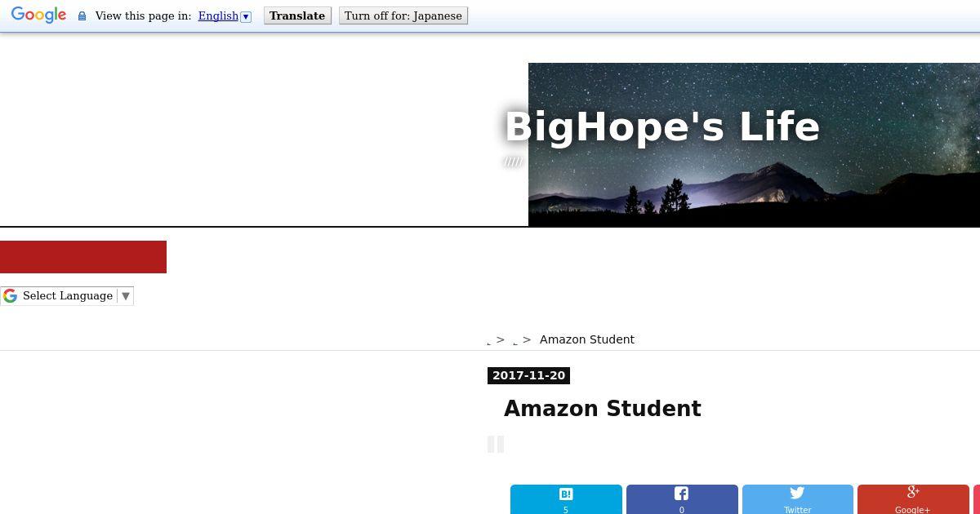980x514 pixels.
Task: Turn off translation for Japanese
Action: point(403,16)
